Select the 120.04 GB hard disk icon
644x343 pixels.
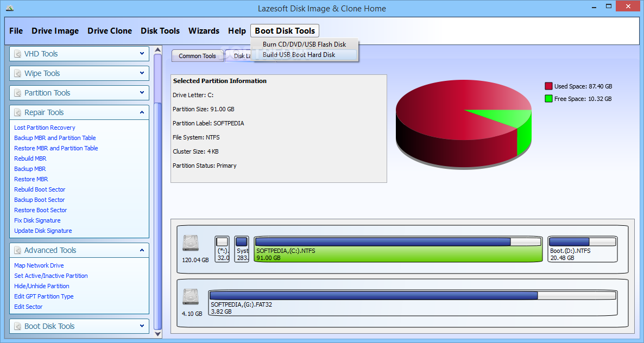(x=191, y=243)
